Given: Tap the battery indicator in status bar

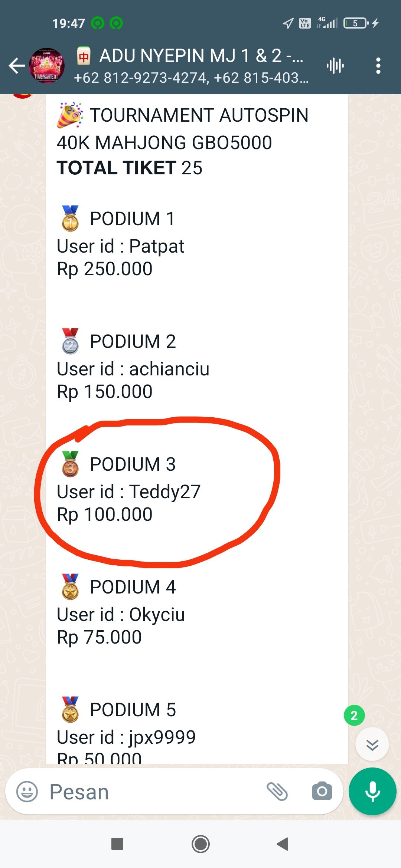Looking at the screenshot, I should pos(356,23).
